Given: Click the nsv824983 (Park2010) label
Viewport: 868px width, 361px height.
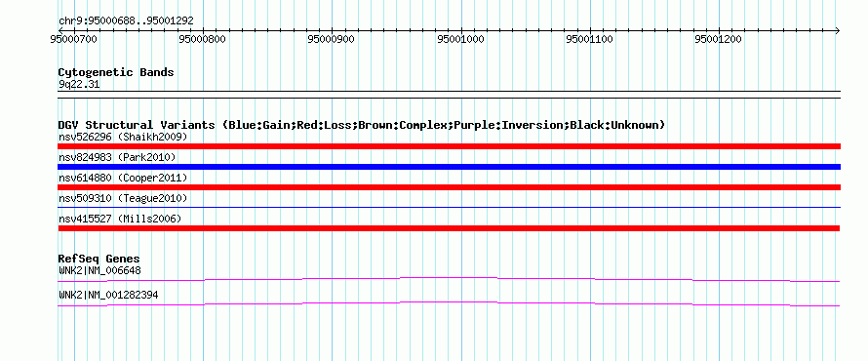Looking at the screenshot, I should (x=117, y=157).
